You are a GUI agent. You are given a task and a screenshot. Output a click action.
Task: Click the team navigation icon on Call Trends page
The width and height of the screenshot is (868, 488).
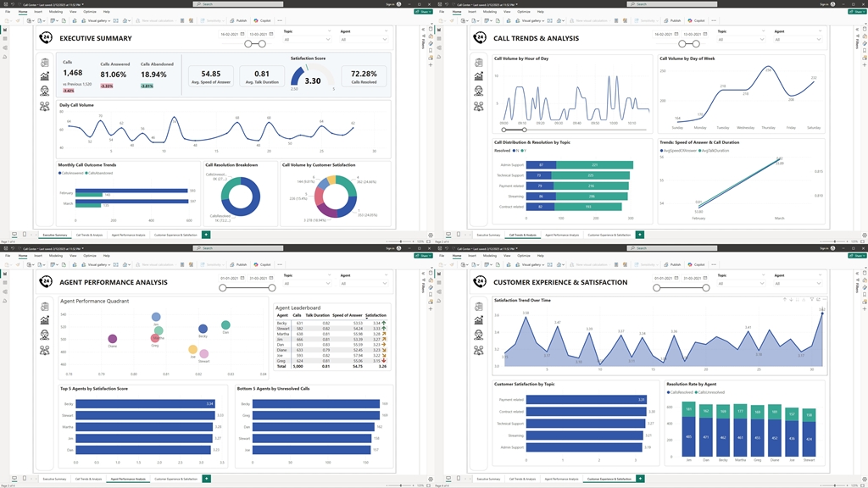(x=478, y=106)
